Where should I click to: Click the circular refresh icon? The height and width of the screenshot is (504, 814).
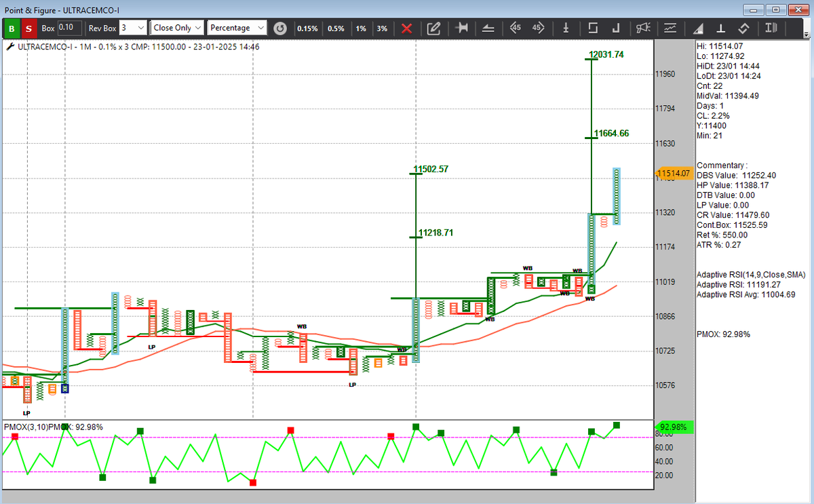pyautogui.click(x=279, y=28)
